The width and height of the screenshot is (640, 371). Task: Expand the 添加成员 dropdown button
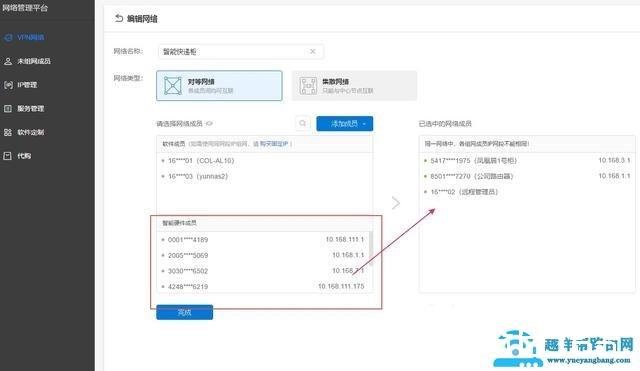pyautogui.click(x=344, y=124)
